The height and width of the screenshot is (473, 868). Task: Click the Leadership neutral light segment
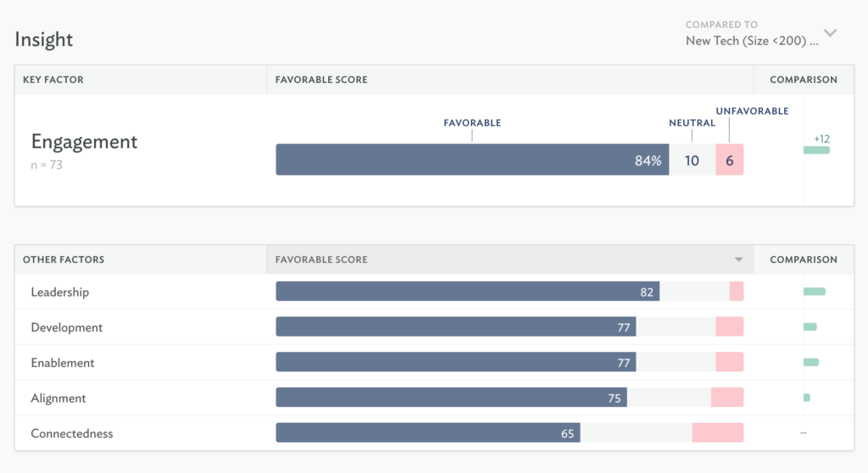tap(695, 292)
